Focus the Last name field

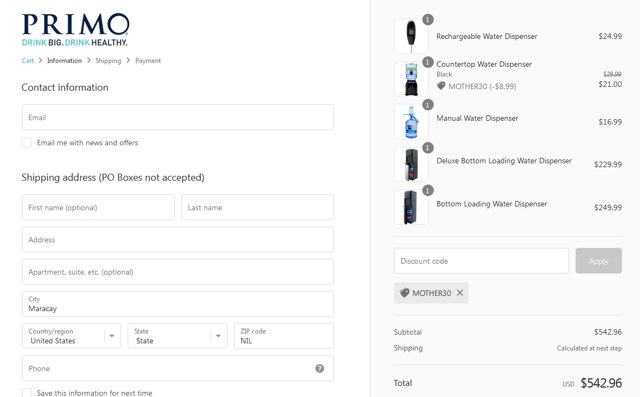pyautogui.click(x=258, y=207)
